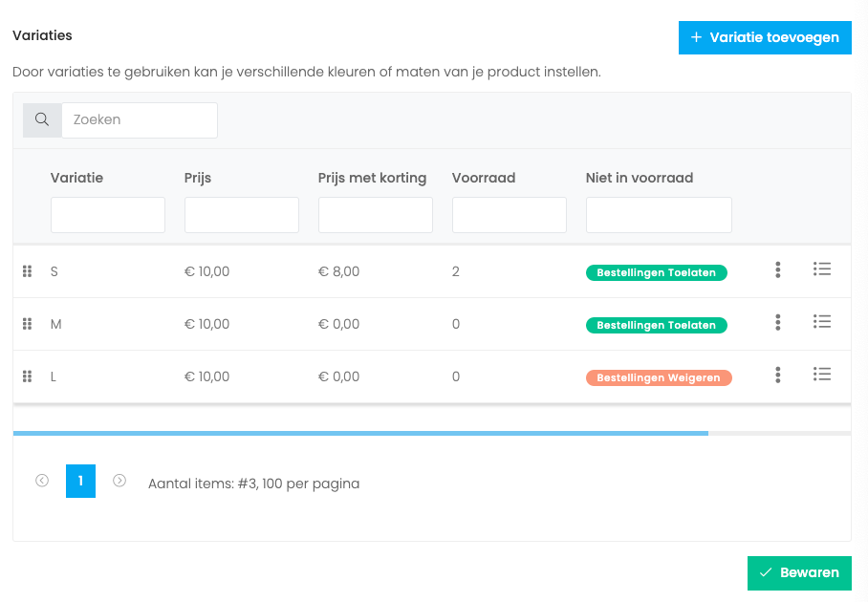Click the horizontal blue scrollbar
The height and width of the screenshot is (602, 868).
[360, 433]
